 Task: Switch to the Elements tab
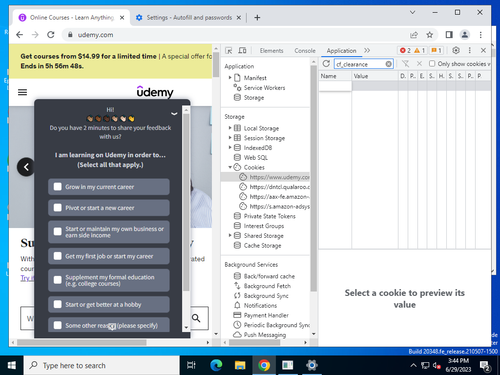[x=271, y=51]
